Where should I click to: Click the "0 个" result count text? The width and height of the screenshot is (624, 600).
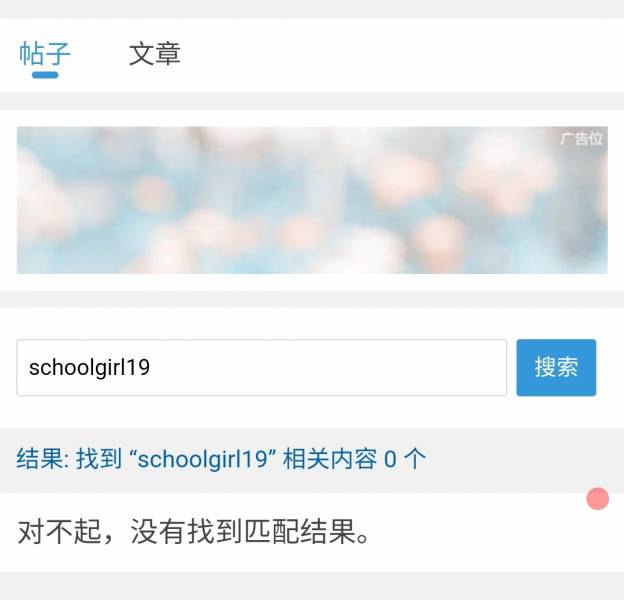pos(405,459)
